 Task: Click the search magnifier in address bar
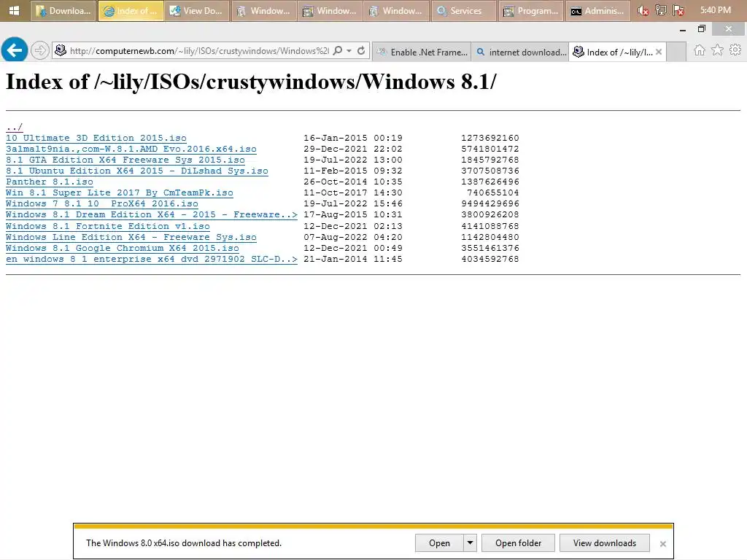click(338, 50)
